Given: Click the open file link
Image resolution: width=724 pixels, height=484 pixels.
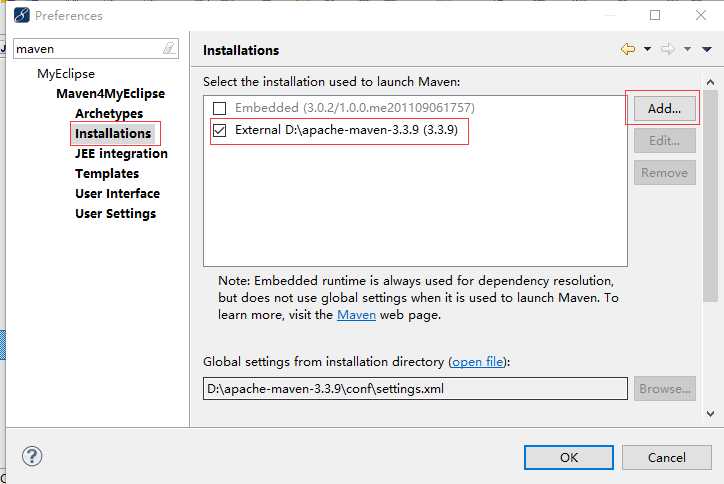Looking at the screenshot, I should pos(477,362).
